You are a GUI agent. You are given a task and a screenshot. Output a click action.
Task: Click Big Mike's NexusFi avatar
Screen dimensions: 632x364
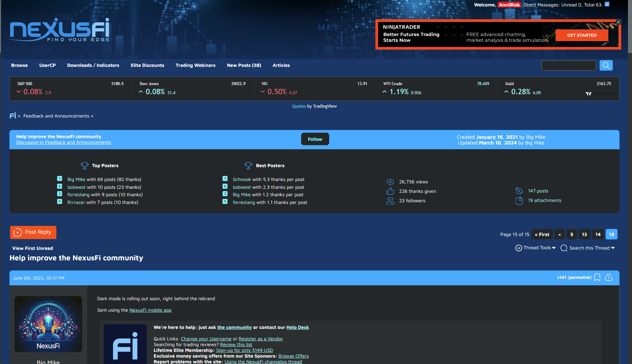click(x=48, y=324)
